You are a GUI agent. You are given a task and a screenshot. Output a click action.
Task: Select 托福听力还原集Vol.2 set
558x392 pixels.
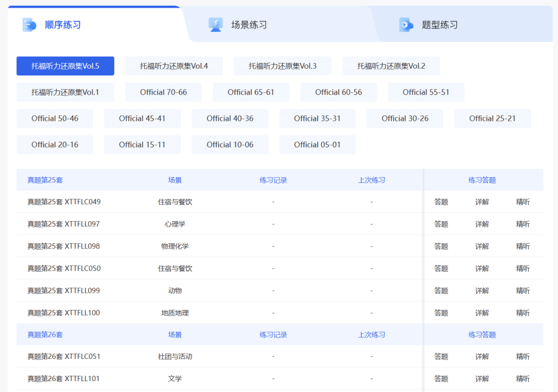click(x=391, y=66)
